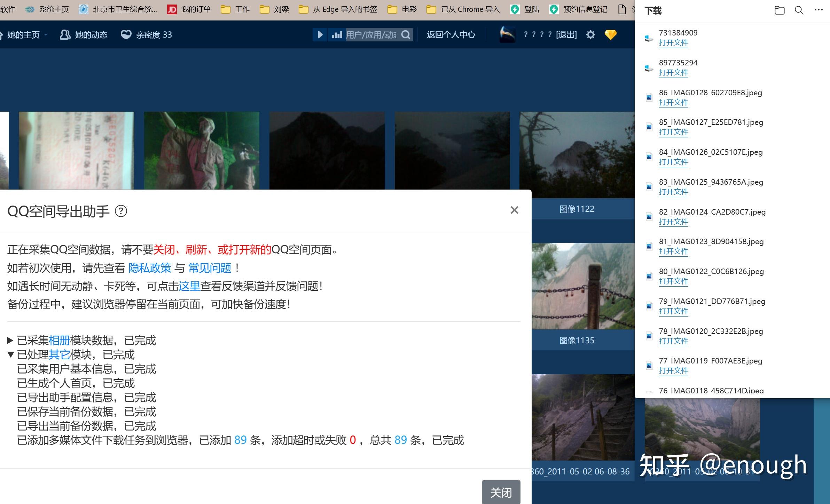Click the image icon of 80_IMAG0122 download
This screenshot has height=504, width=830.
pos(649,276)
